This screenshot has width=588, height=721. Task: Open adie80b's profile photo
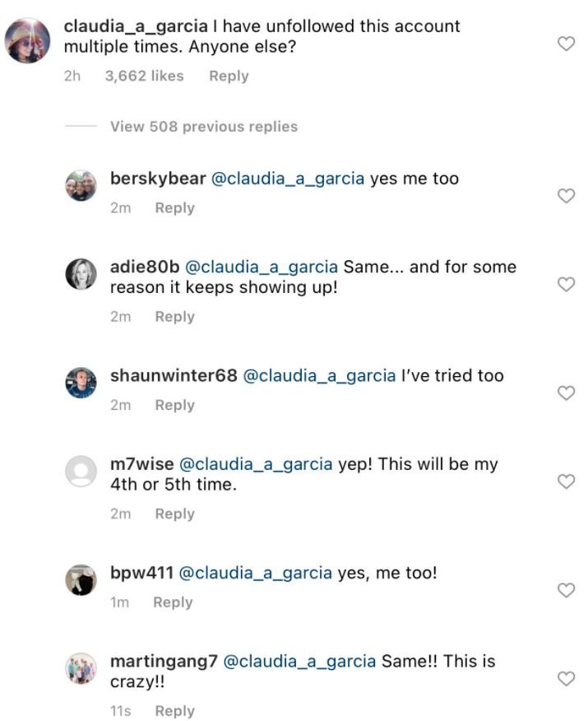point(81,274)
